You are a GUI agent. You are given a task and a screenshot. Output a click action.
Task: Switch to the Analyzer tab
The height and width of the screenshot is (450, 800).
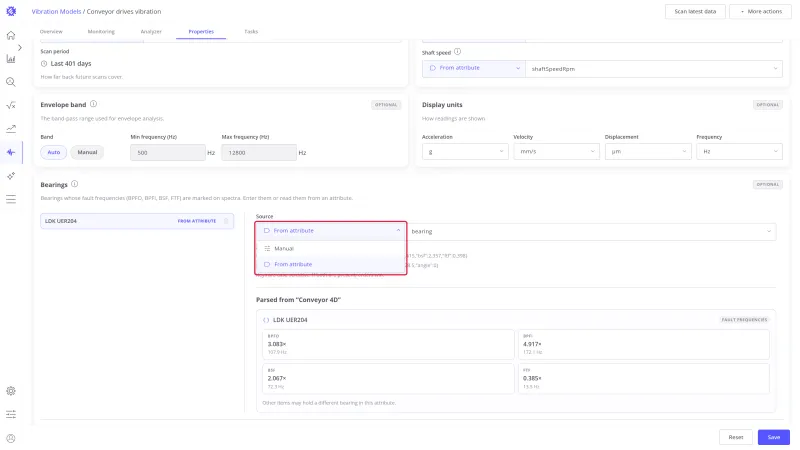click(151, 32)
